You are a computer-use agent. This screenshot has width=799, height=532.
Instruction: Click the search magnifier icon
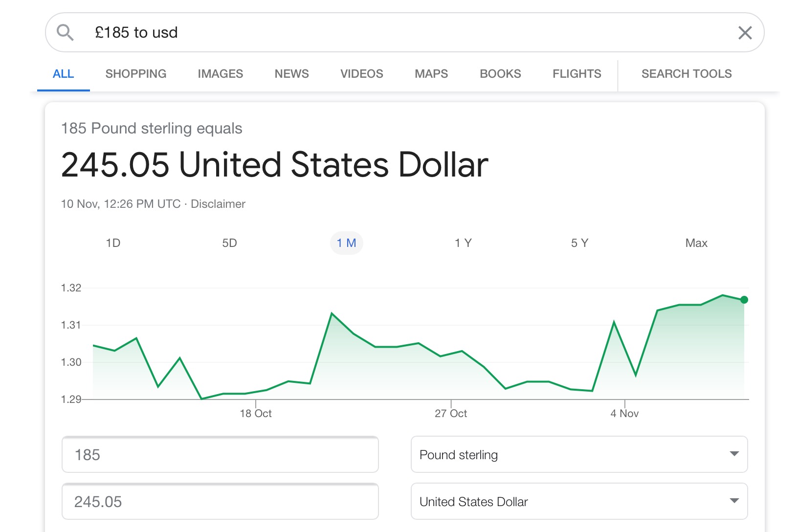(x=65, y=33)
